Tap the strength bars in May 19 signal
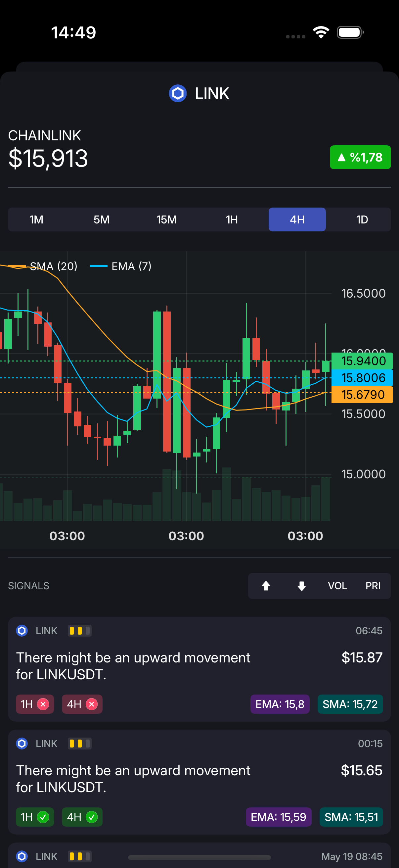Viewport: 399px width, 868px height. point(80,856)
